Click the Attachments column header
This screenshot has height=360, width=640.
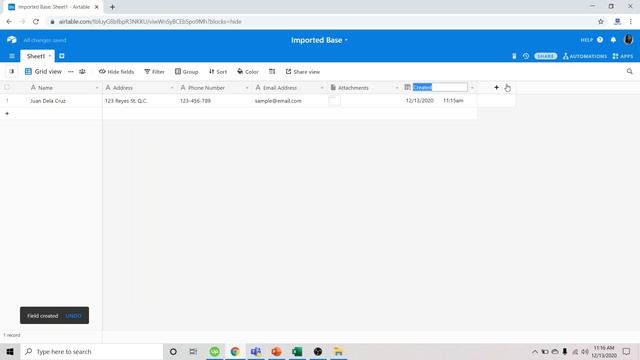tap(365, 88)
